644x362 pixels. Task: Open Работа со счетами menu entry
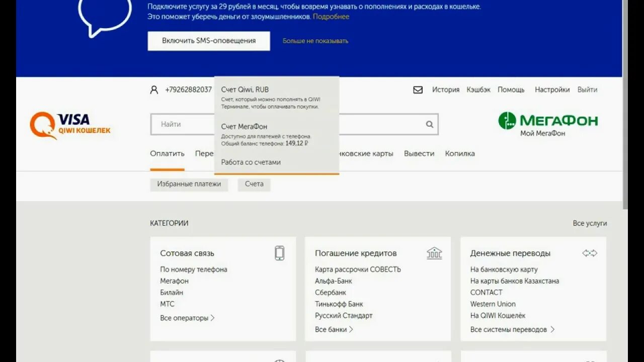coord(251,162)
